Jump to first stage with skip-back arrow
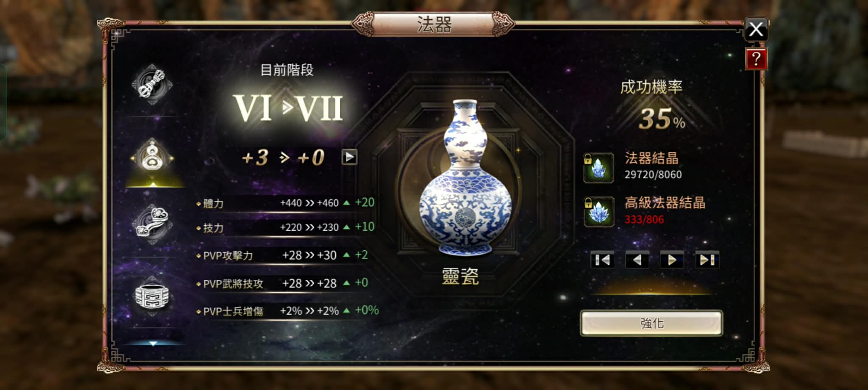The image size is (868, 390). point(602,260)
